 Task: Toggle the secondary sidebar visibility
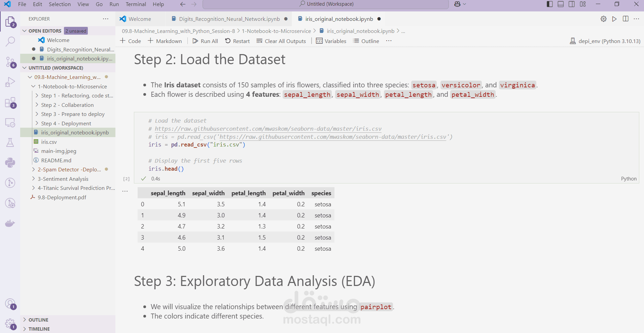(572, 4)
